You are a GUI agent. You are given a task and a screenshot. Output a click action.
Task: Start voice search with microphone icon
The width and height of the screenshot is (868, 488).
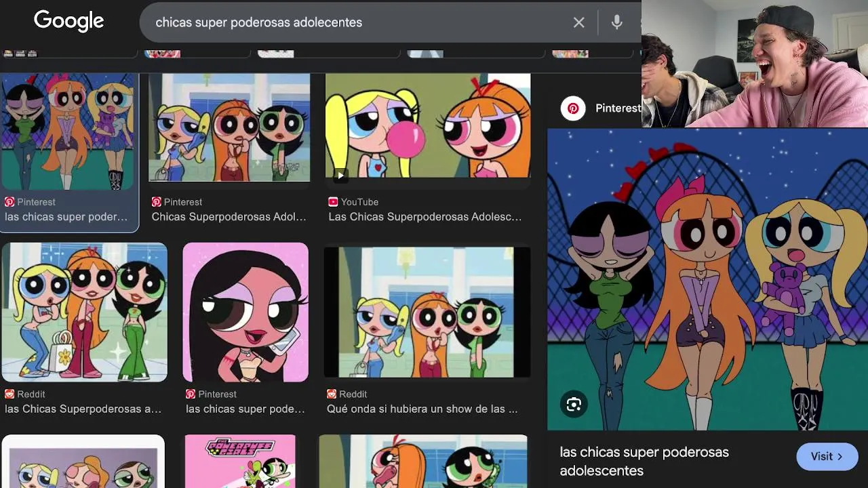coord(616,22)
